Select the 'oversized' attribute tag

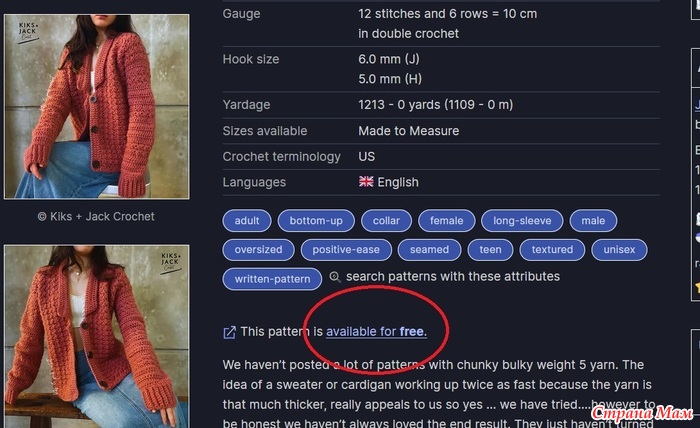click(258, 250)
